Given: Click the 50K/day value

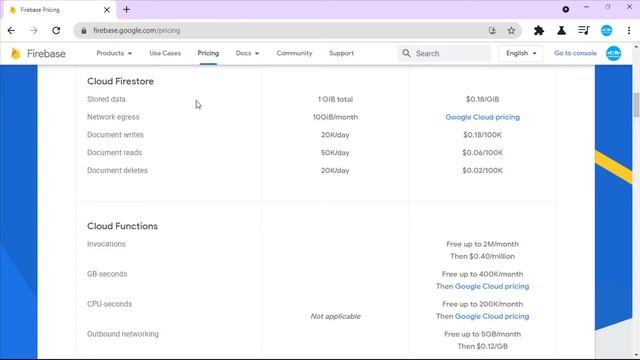Looking at the screenshot, I should click(x=335, y=153).
